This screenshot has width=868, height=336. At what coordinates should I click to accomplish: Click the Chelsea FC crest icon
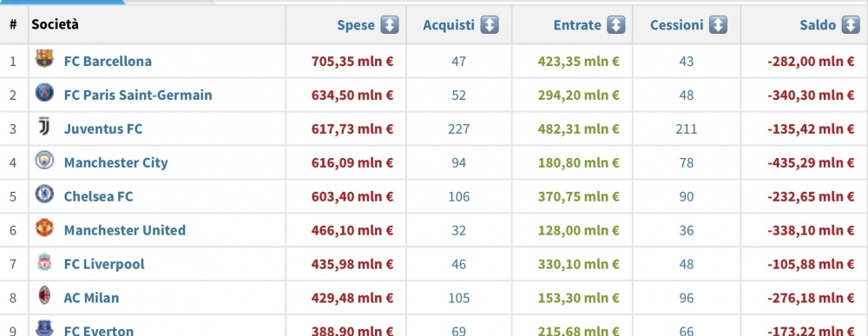click(x=44, y=194)
